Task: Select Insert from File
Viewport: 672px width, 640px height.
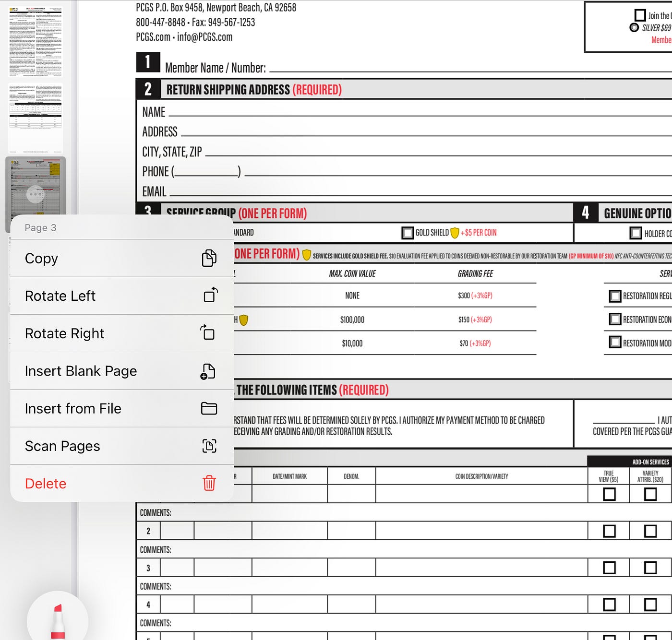Action: click(x=121, y=408)
